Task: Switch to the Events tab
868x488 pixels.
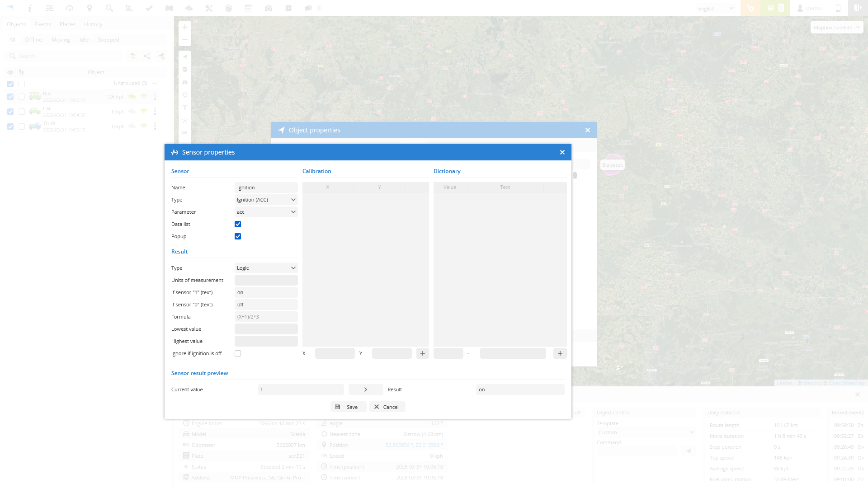Action: point(42,24)
